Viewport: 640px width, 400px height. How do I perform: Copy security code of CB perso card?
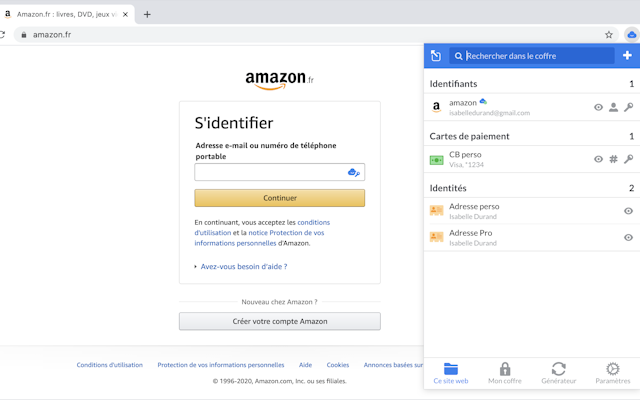coord(628,159)
